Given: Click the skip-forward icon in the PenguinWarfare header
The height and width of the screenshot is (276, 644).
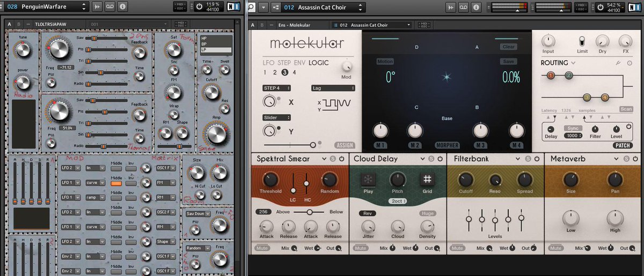Looking at the screenshot, I should click(97, 7).
